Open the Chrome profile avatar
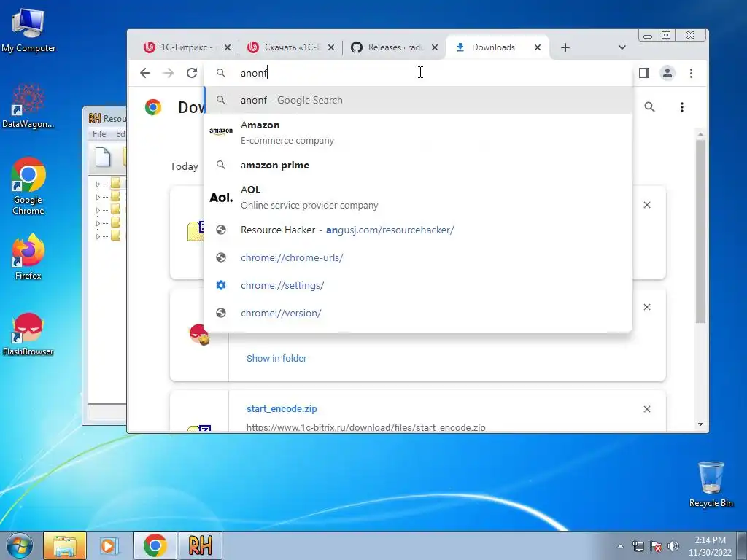The width and height of the screenshot is (747, 560). 667,73
